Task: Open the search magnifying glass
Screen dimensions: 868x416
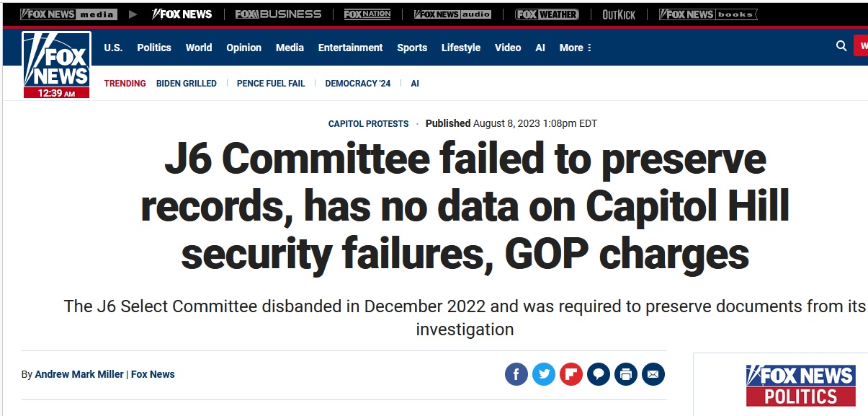Action: click(x=841, y=46)
